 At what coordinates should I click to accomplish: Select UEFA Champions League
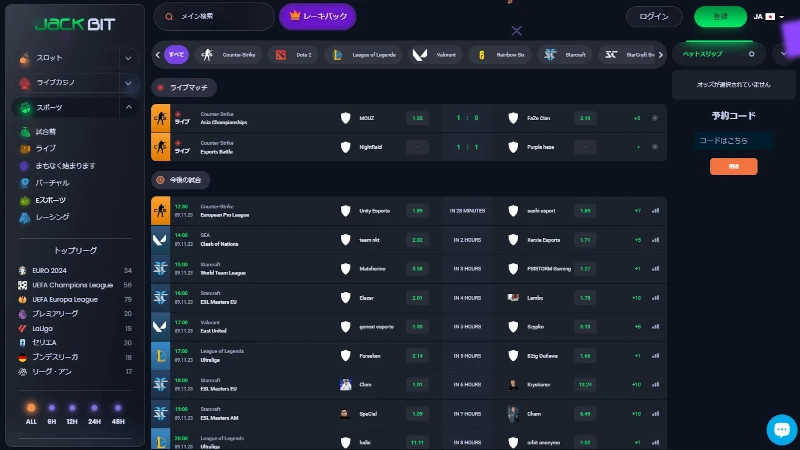74,285
